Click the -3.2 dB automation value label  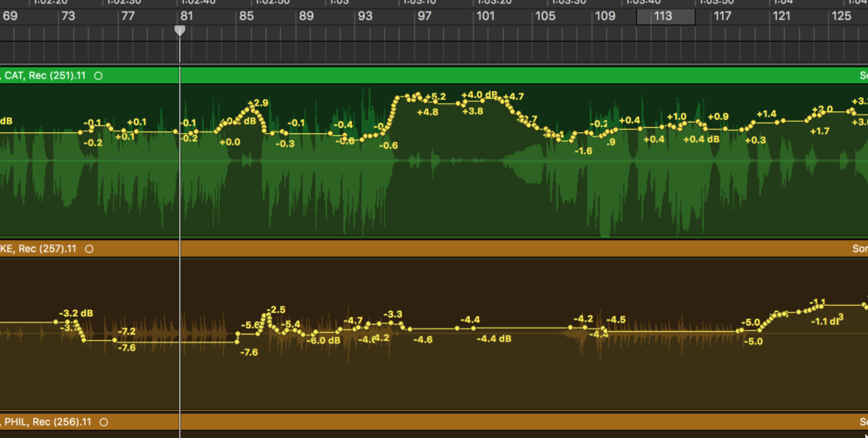coord(76,314)
